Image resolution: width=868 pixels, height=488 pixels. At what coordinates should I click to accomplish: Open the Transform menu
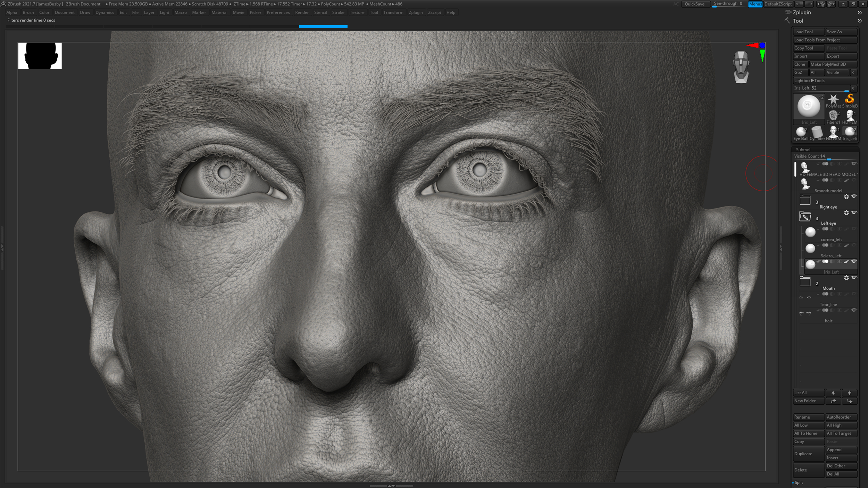394,12
